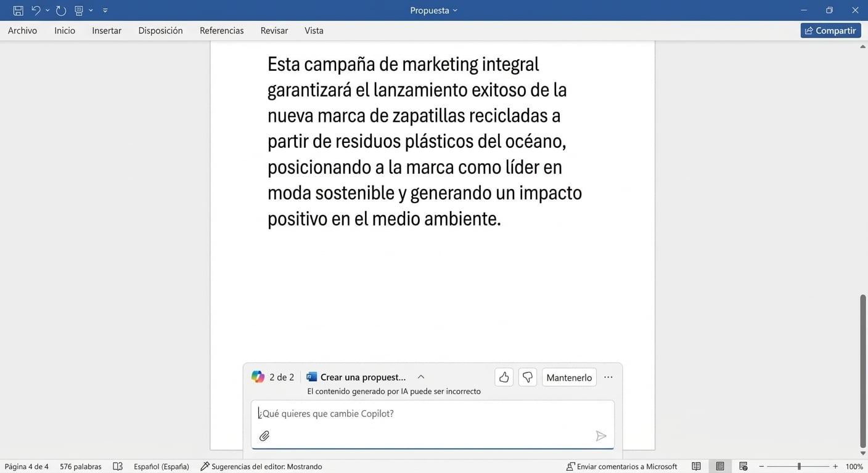
Task: Collapse the Crear una propuest... prompt chevron
Action: 421,377
